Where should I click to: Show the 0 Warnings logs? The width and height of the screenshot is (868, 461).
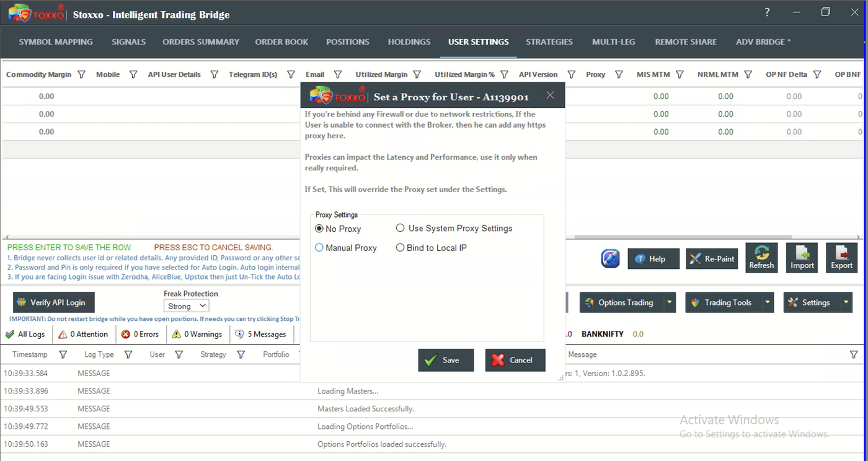[x=197, y=334]
